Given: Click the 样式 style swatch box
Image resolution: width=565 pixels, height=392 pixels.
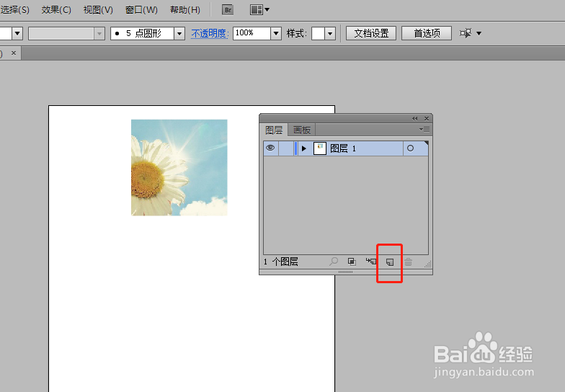Looking at the screenshot, I should click(319, 33).
